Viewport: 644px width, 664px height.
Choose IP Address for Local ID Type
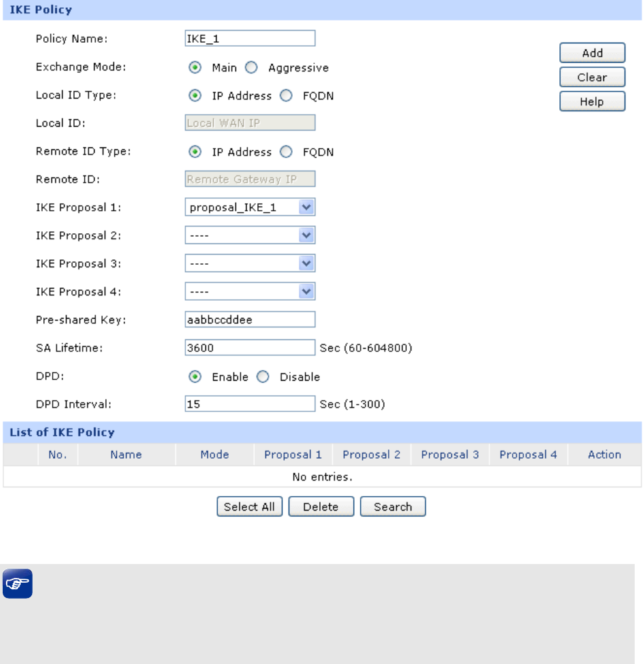(195, 96)
